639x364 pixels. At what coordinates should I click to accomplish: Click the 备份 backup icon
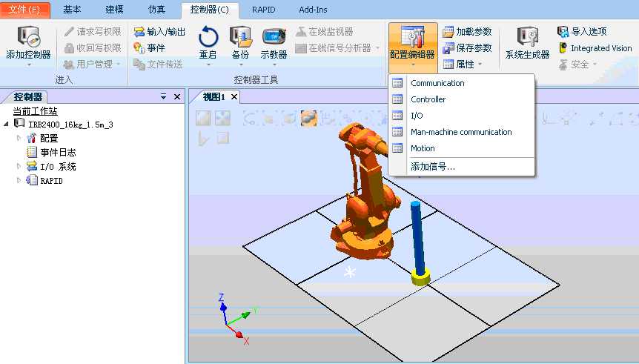point(240,36)
